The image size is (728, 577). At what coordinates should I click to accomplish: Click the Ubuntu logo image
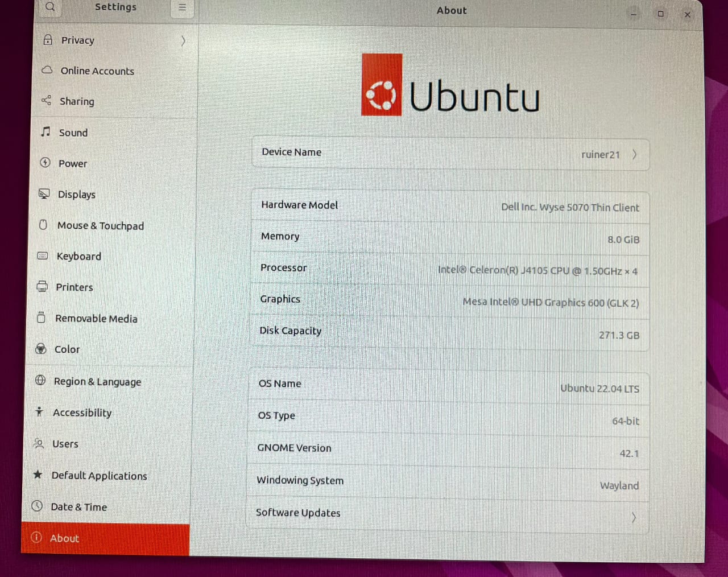click(x=450, y=85)
